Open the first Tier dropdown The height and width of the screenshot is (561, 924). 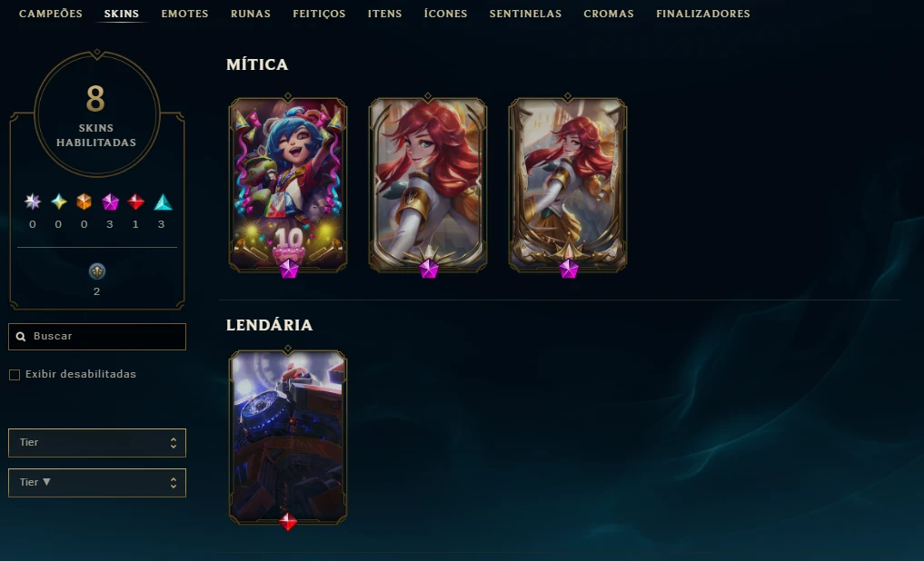[97, 443]
